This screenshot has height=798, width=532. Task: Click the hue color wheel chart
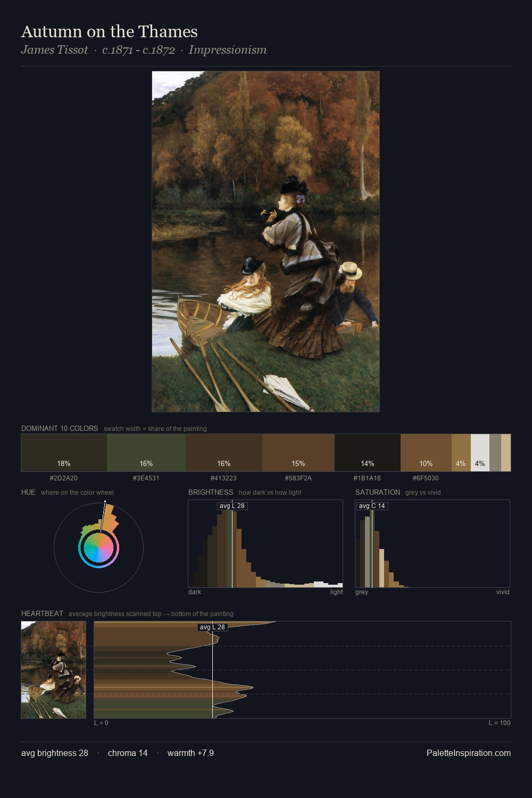pos(98,547)
